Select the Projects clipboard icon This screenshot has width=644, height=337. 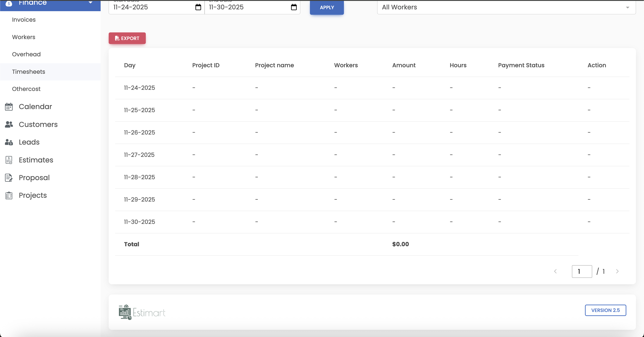(9, 195)
